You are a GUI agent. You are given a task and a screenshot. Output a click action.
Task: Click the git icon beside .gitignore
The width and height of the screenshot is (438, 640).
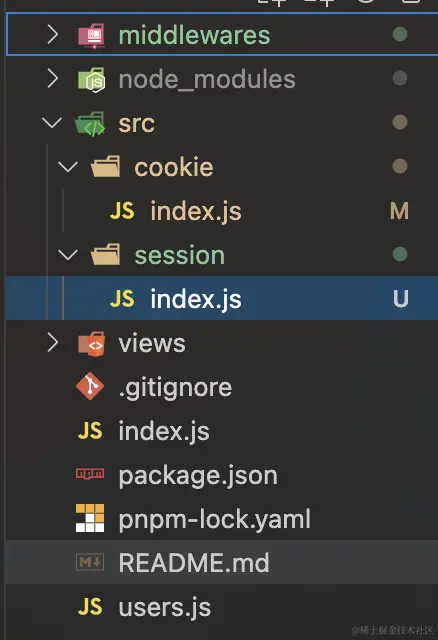pyautogui.click(x=90, y=386)
